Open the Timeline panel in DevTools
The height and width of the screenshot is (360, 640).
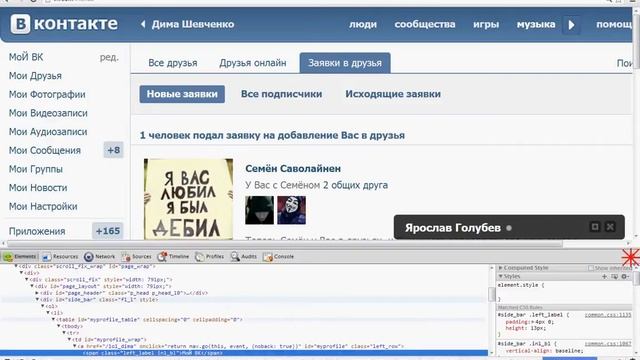point(173,257)
